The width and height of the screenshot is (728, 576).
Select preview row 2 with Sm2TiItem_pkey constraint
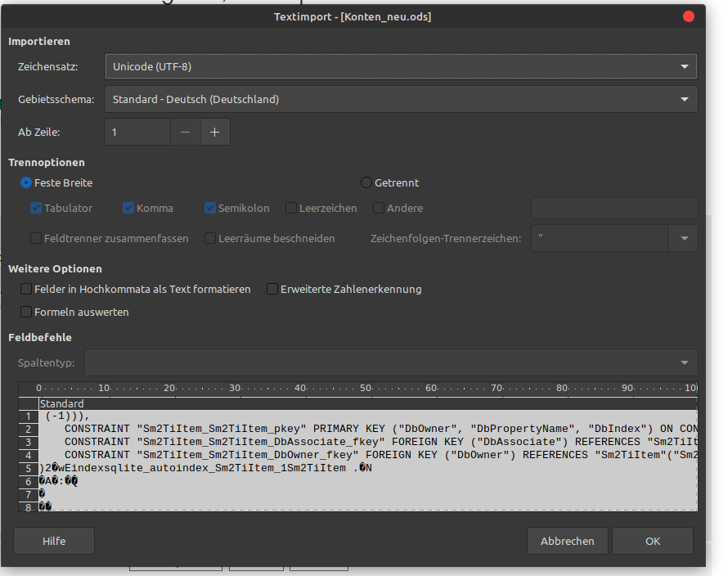pos(368,429)
